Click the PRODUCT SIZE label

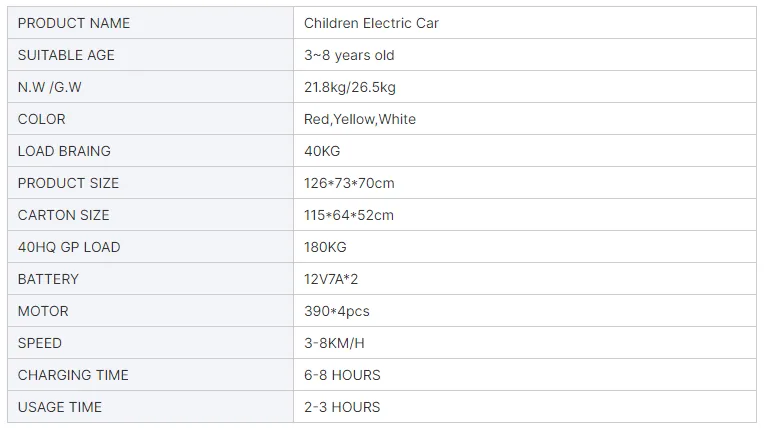point(68,183)
